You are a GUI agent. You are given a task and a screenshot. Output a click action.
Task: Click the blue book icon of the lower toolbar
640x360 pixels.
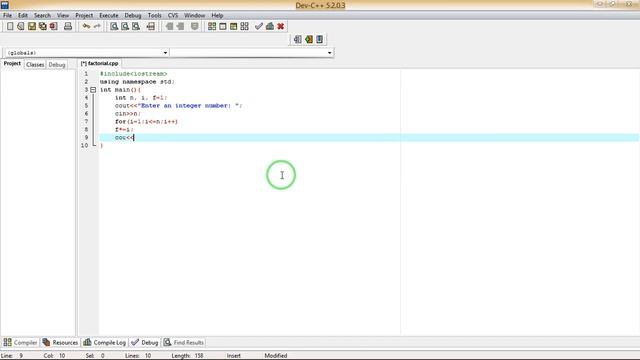(x=320, y=40)
